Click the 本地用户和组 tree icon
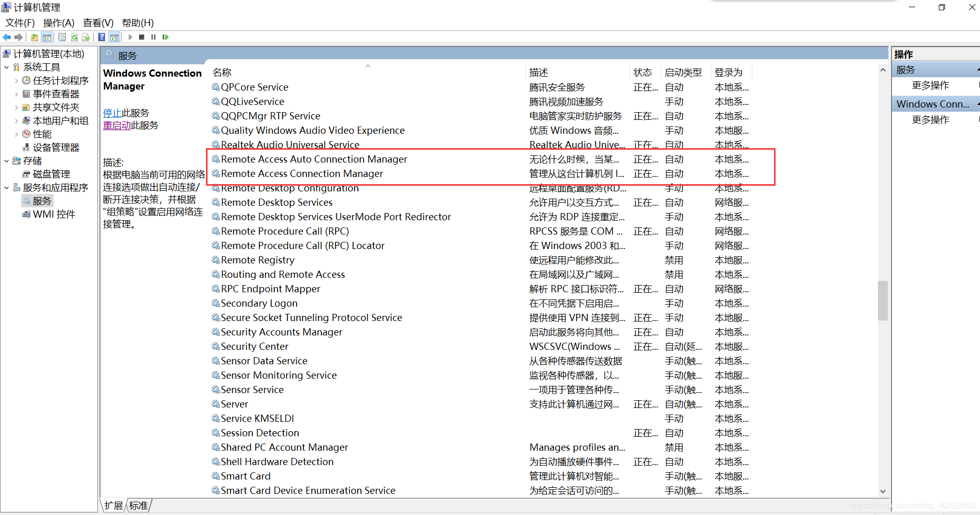Image resolution: width=980 pixels, height=515 pixels. pyautogui.click(x=26, y=120)
